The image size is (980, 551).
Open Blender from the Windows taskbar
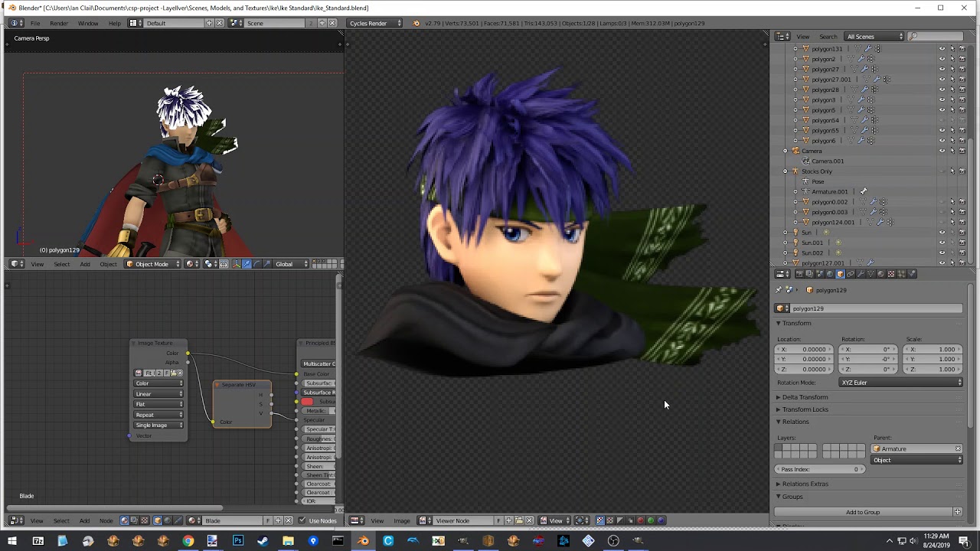point(363,541)
